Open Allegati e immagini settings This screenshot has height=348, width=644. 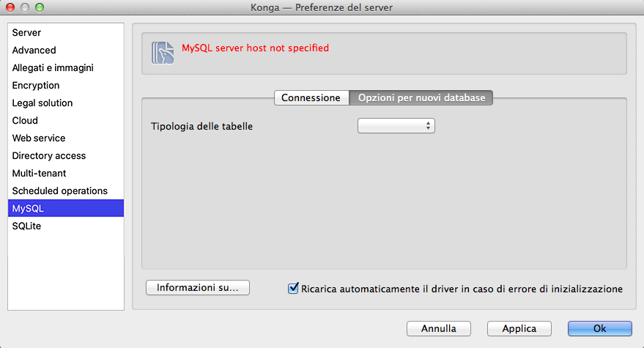point(53,68)
